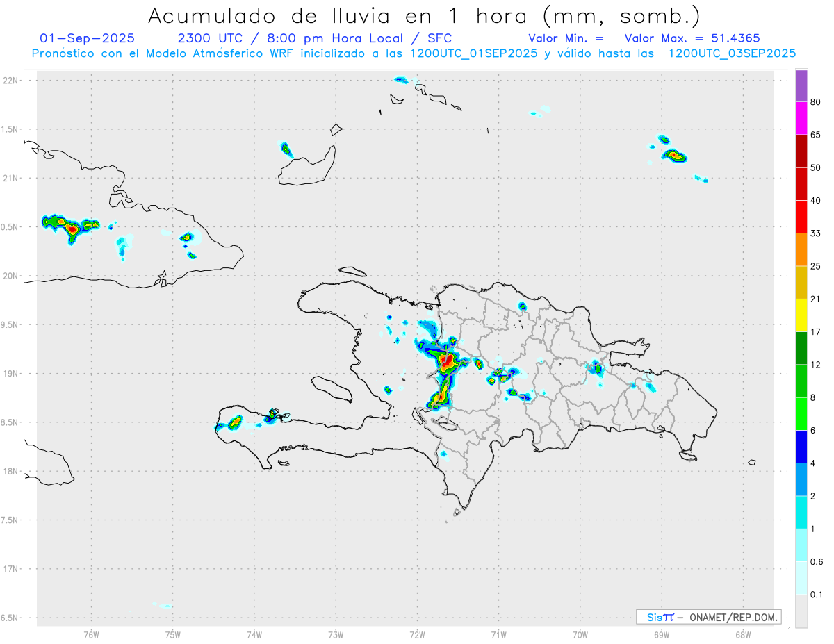Click the WRF model forecast description line
Viewport: 834px width, 644px height.
(x=414, y=53)
